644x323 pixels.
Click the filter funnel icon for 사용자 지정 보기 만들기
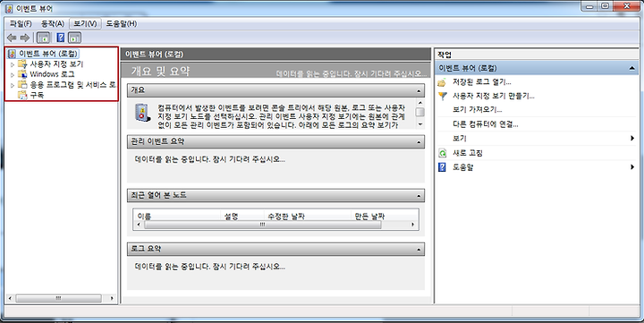point(442,96)
